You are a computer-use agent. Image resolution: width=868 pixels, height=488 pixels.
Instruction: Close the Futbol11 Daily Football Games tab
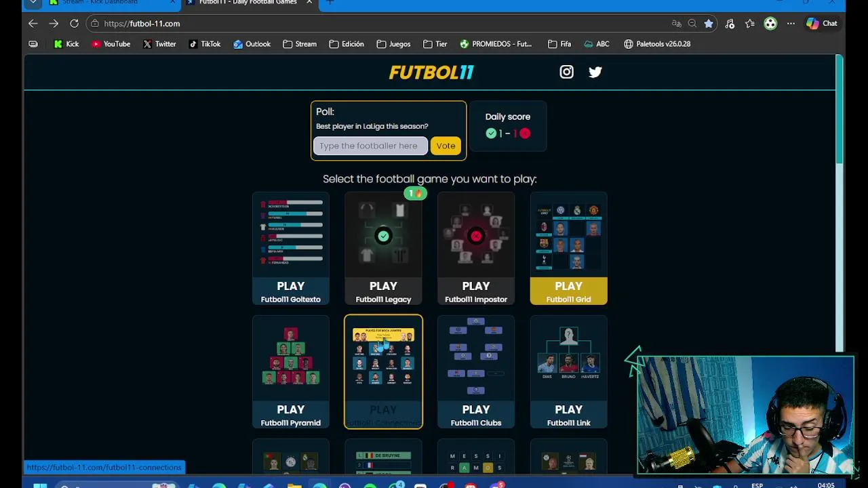[309, 3]
